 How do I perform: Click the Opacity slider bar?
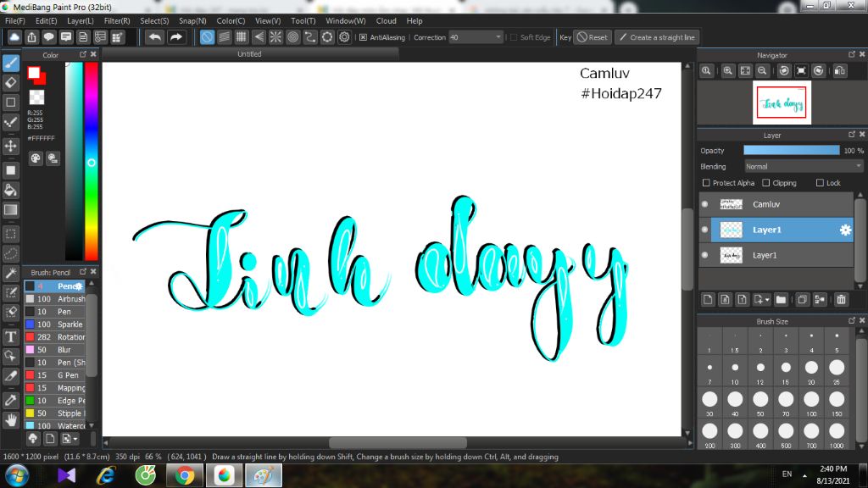coord(791,150)
